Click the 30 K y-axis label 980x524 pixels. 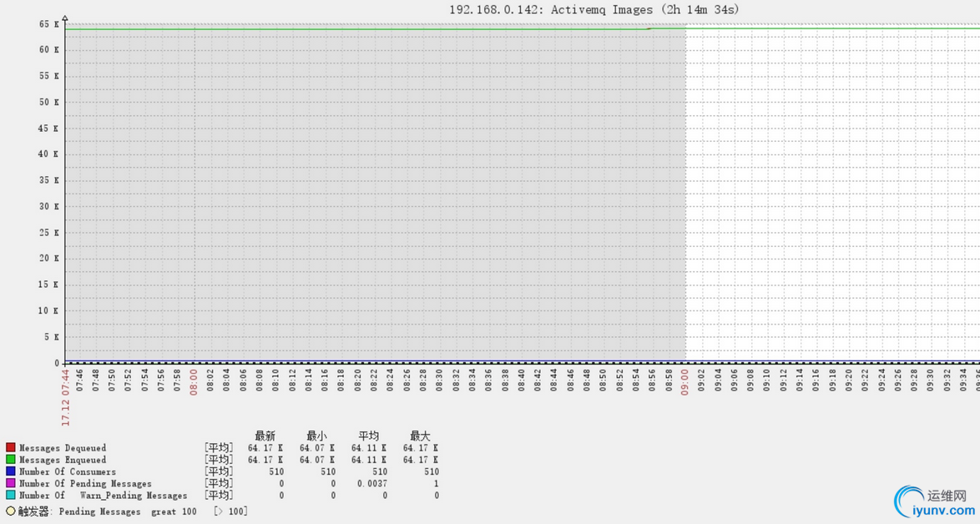point(48,206)
